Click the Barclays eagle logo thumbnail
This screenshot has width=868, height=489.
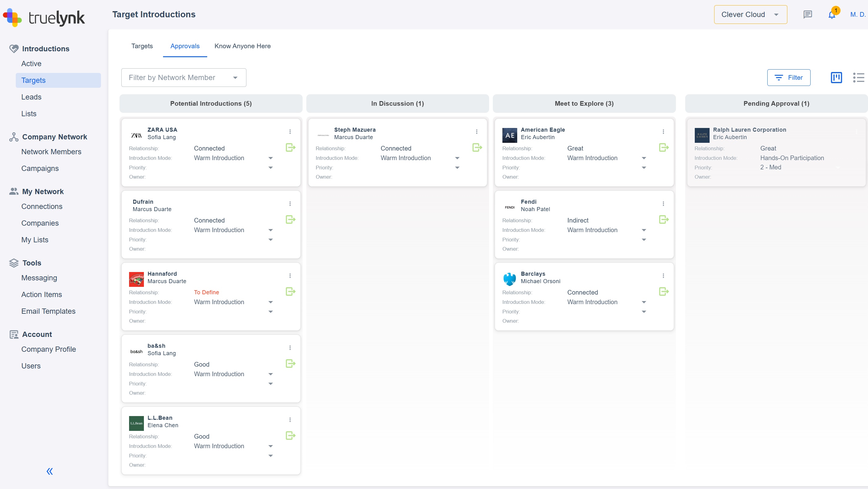coord(510,279)
